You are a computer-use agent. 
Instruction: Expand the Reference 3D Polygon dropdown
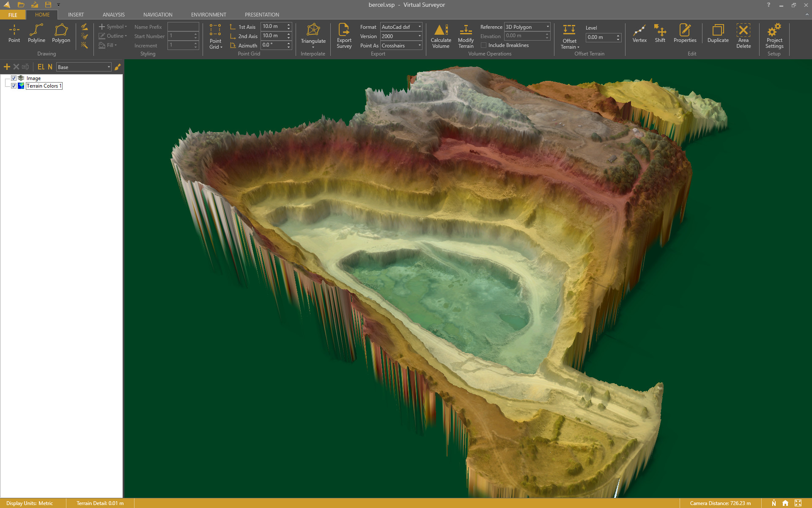527,27
